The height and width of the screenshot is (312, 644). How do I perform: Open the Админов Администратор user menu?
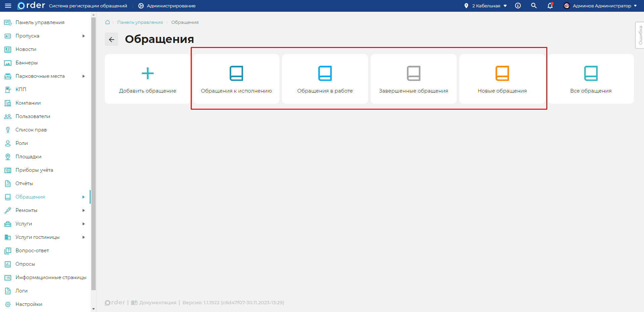click(x=601, y=6)
